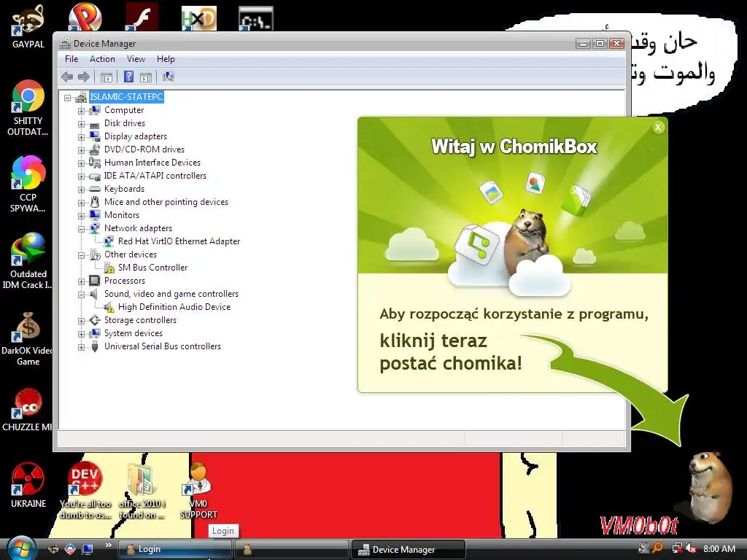Collapse Sound, video and game controllers
The image size is (747, 560).
point(82,295)
